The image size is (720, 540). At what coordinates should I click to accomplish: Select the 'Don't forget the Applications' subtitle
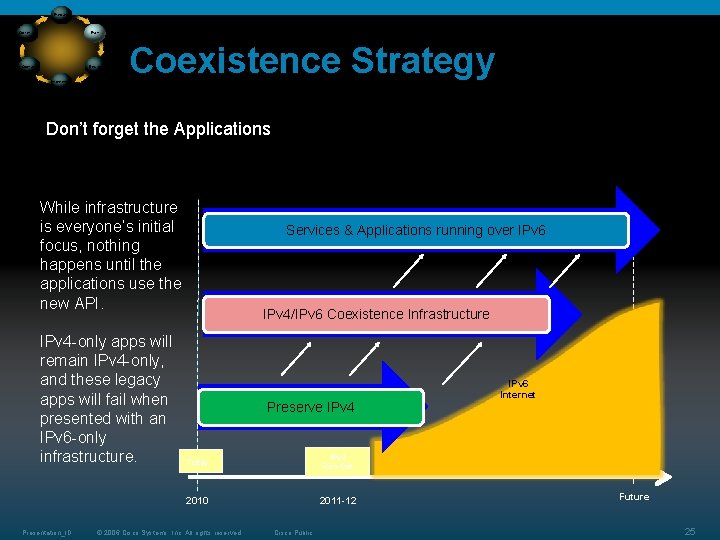point(158,129)
